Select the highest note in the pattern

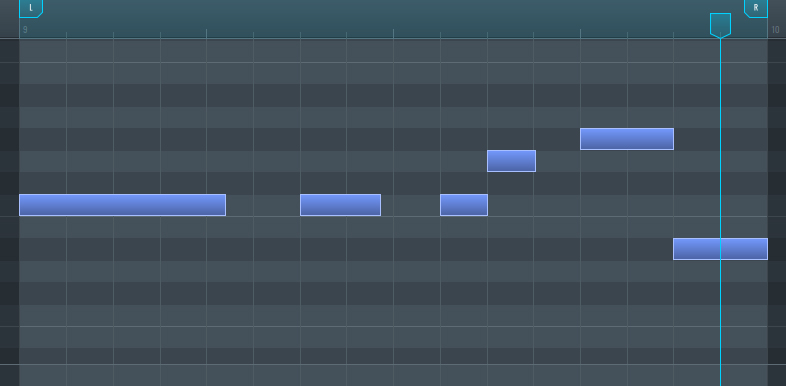click(x=627, y=139)
